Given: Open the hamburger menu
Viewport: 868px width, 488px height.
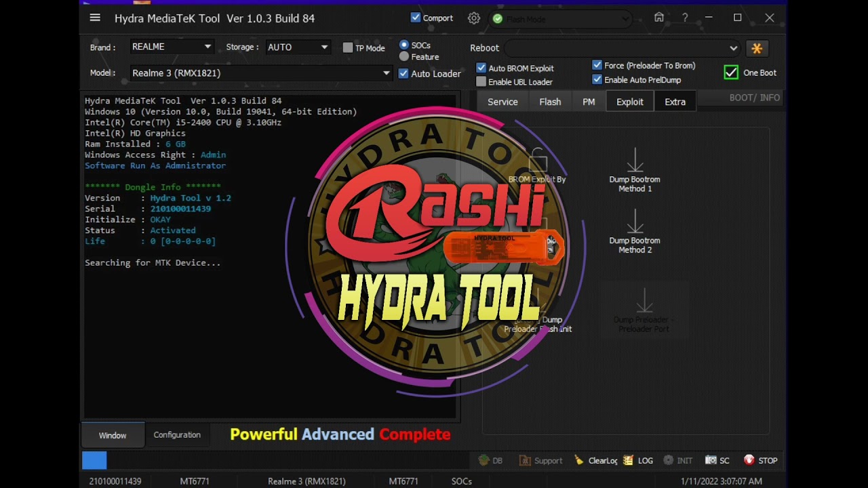Looking at the screenshot, I should click(95, 18).
